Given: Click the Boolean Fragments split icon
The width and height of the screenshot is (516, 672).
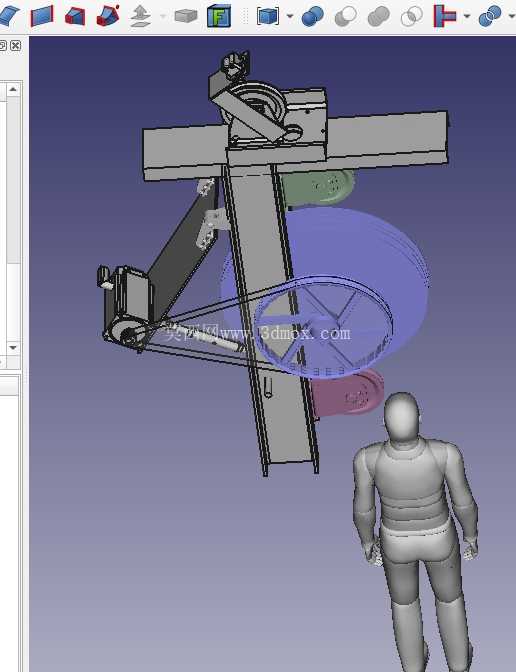Looking at the screenshot, I should point(490,16).
